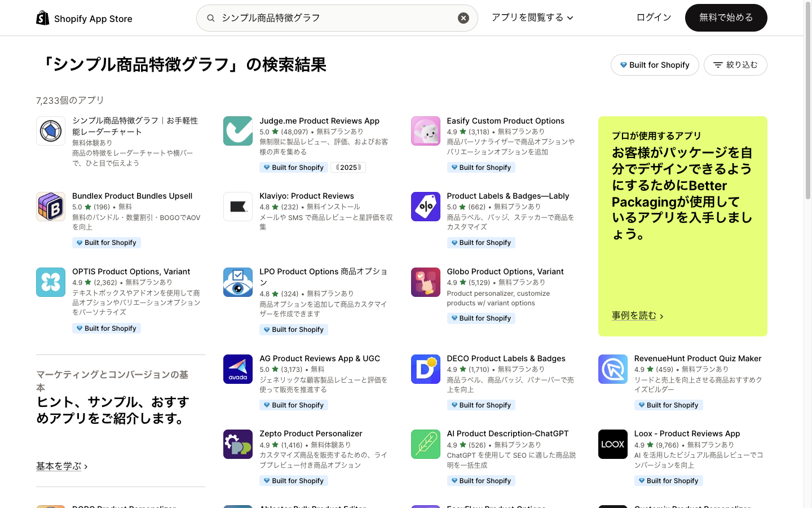Clear the search field text
Screen dimensions: 812x508
pos(464,18)
